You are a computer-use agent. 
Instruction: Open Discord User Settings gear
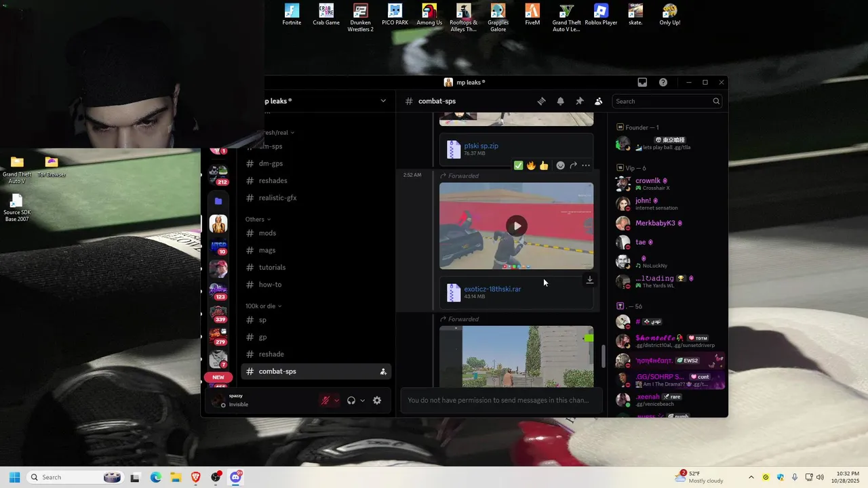point(377,401)
